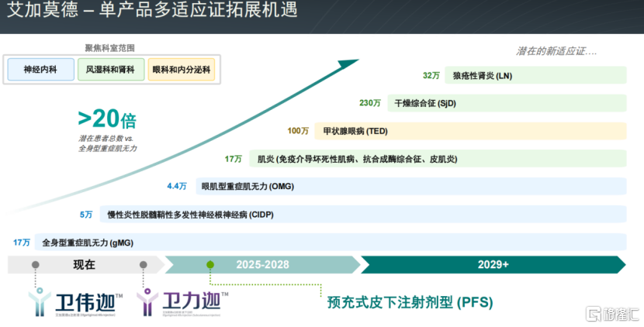The width and height of the screenshot is (644, 327).
Task: Click the teal 卫伟迦 Y-shaped logo icon
Action: coord(40,301)
